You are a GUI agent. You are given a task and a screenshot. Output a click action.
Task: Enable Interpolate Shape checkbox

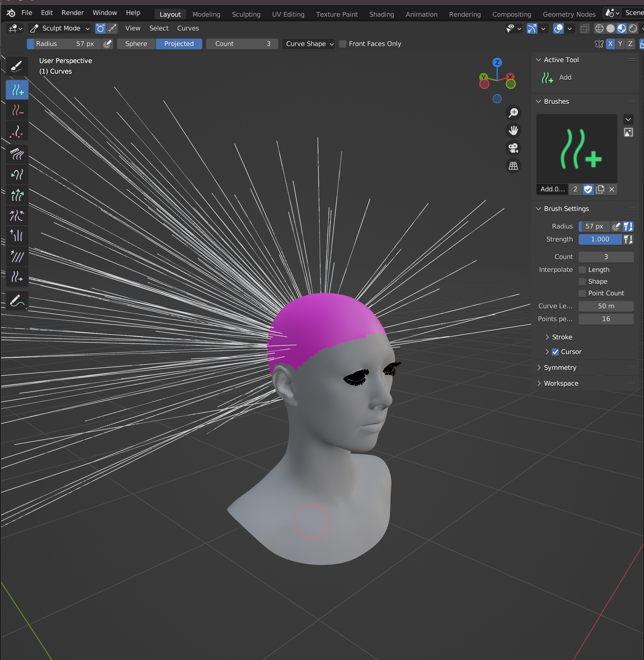click(582, 281)
